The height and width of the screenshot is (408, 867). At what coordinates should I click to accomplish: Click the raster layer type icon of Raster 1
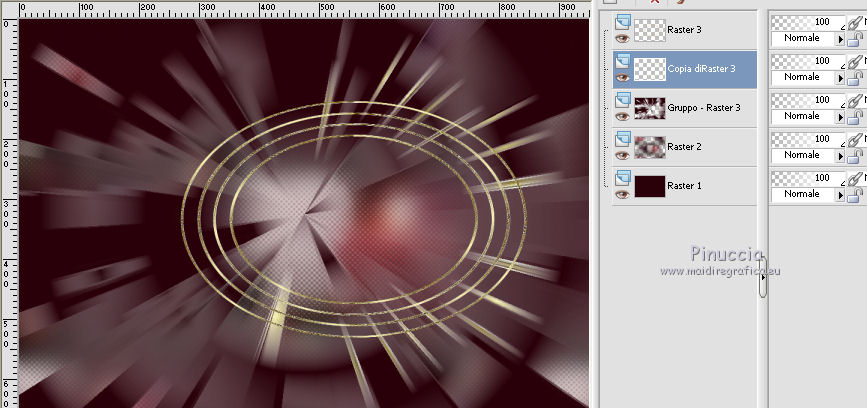(623, 177)
